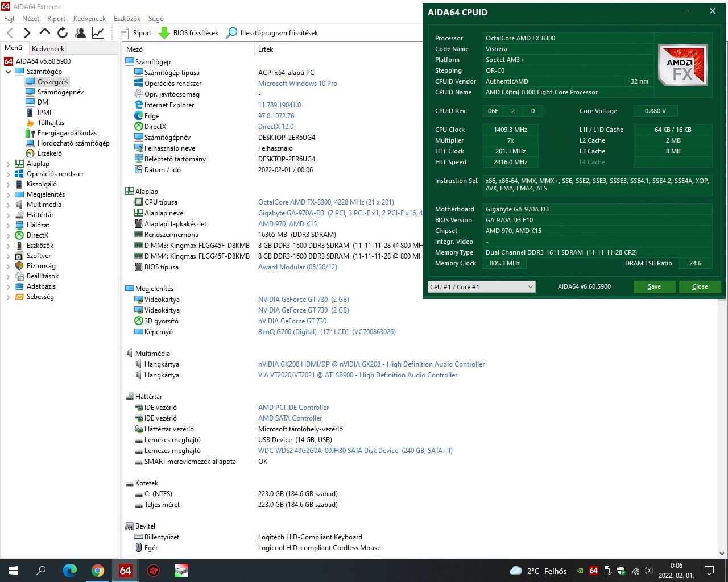Open the Windows Start menu

tap(14, 571)
